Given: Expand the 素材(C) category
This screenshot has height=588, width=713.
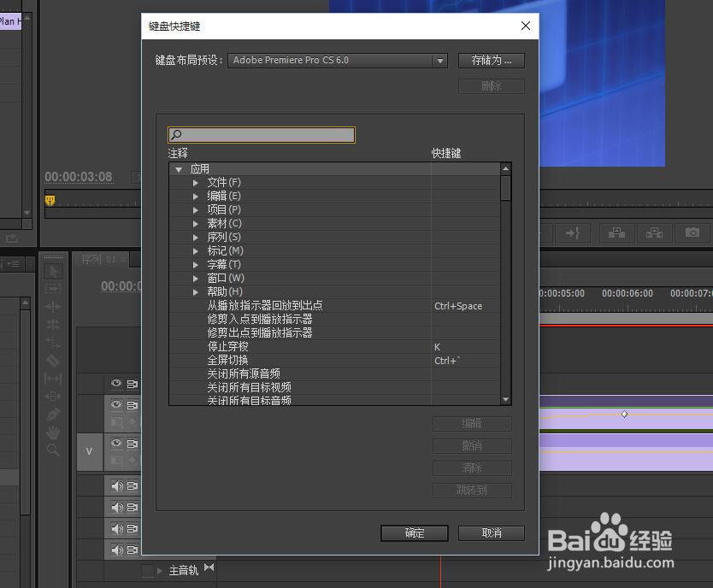Looking at the screenshot, I should tap(196, 224).
